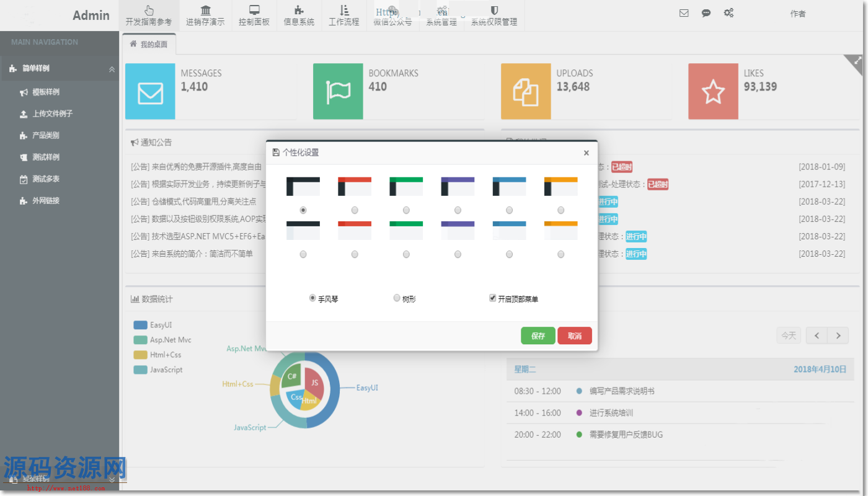Uncheck the 开启顶部菜单 checkbox
The width and height of the screenshot is (868, 496).
click(493, 298)
